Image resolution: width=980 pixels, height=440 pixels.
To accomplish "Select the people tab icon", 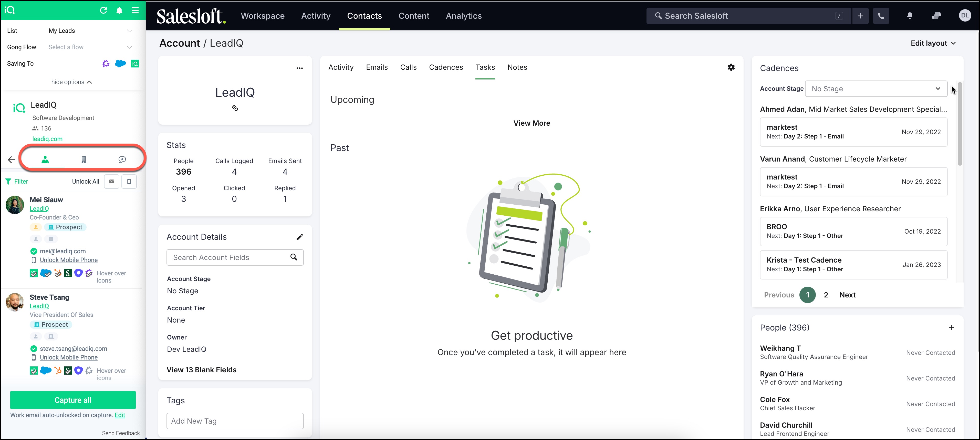I will tap(45, 160).
